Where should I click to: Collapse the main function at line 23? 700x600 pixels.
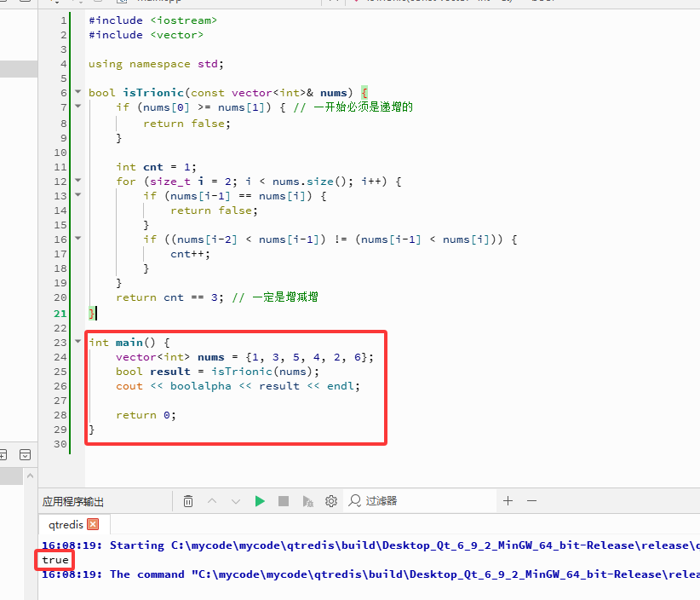click(78, 341)
